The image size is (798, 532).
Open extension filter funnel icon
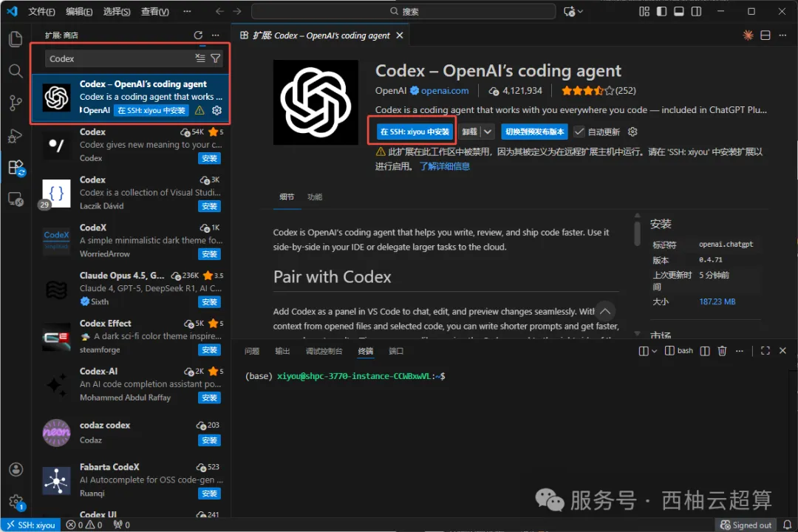(215, 58)
